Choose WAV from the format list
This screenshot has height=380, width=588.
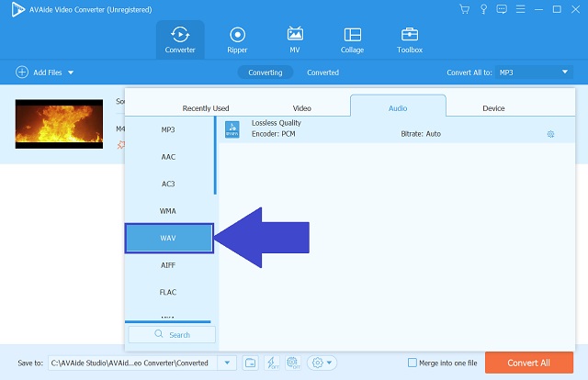point(169,238)
